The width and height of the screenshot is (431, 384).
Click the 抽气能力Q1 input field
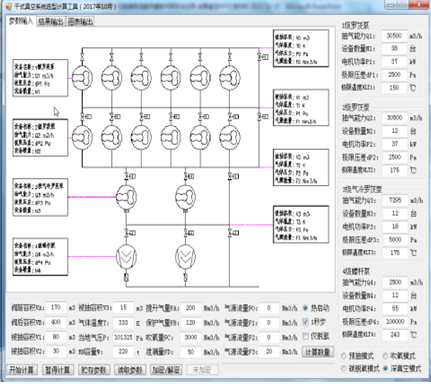coord(394,35)
